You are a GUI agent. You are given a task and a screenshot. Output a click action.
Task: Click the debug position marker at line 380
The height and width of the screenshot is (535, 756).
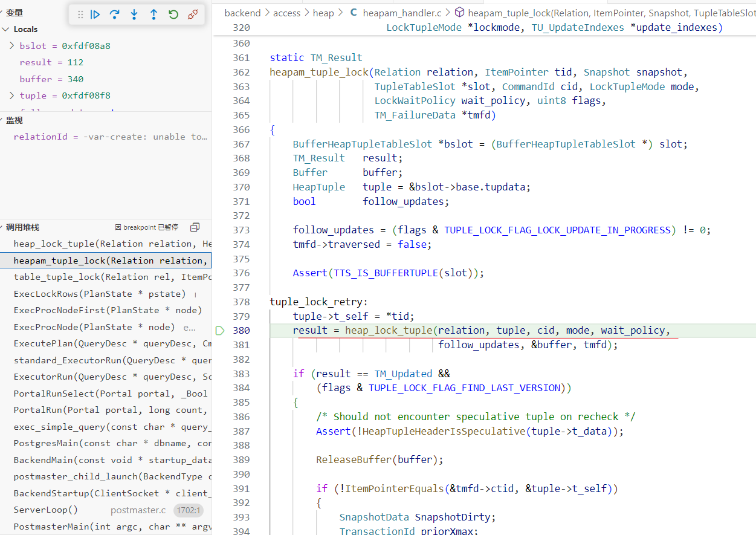(220, 331)
